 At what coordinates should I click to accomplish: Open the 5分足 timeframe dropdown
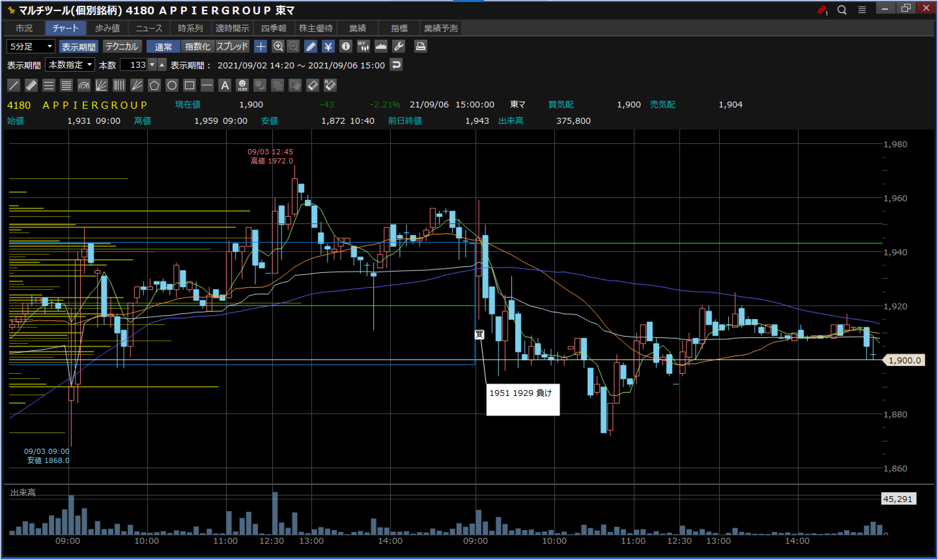31,47
